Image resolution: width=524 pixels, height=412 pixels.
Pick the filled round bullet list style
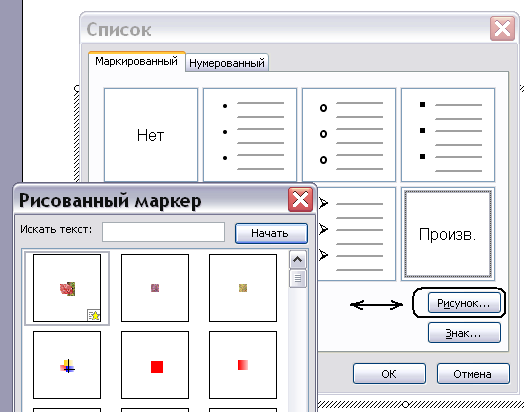tap(250, 135)
